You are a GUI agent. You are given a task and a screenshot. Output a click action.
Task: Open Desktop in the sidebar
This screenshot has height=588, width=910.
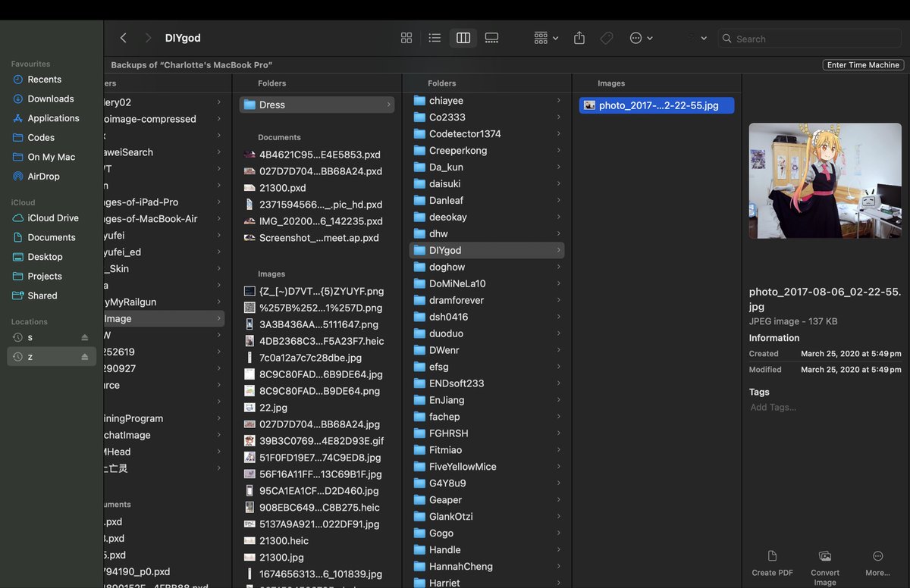point(45,257)
